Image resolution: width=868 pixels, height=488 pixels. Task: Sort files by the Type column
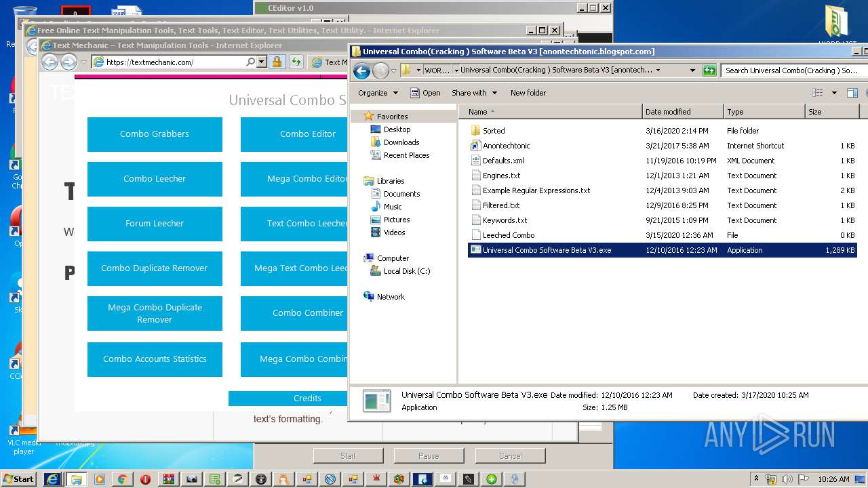(x=764, y=112)
